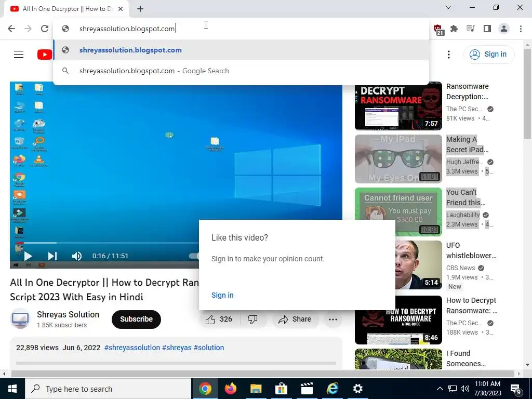Open Internet Explorer from the taskbar
The height and width of the screenshot is (399, 532).
(x=332, y=389)
